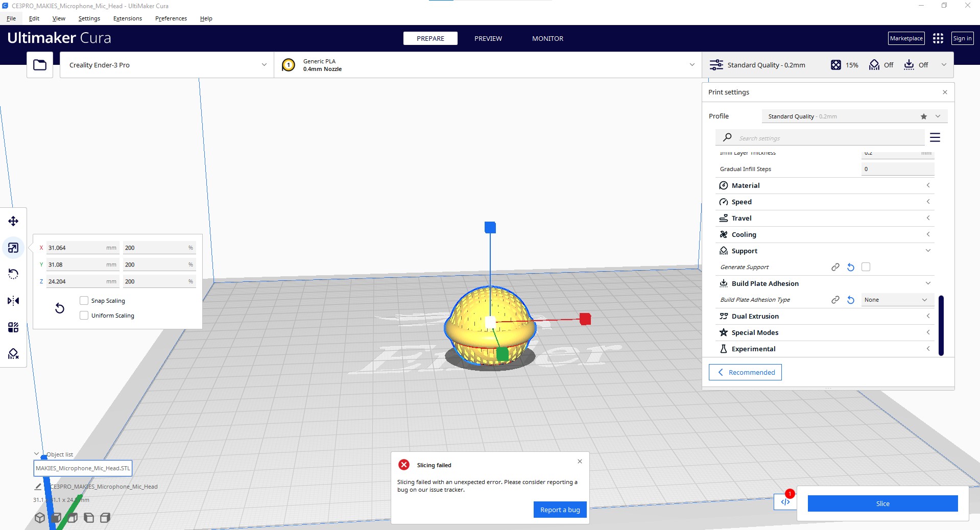Switch to the MONITOR stage
Screen dimensions: 980x530
[548, 38]
